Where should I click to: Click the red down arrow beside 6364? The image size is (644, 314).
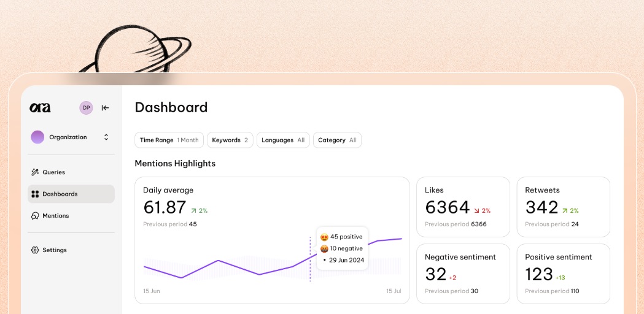pyautogui.click(x=476, y=210)
